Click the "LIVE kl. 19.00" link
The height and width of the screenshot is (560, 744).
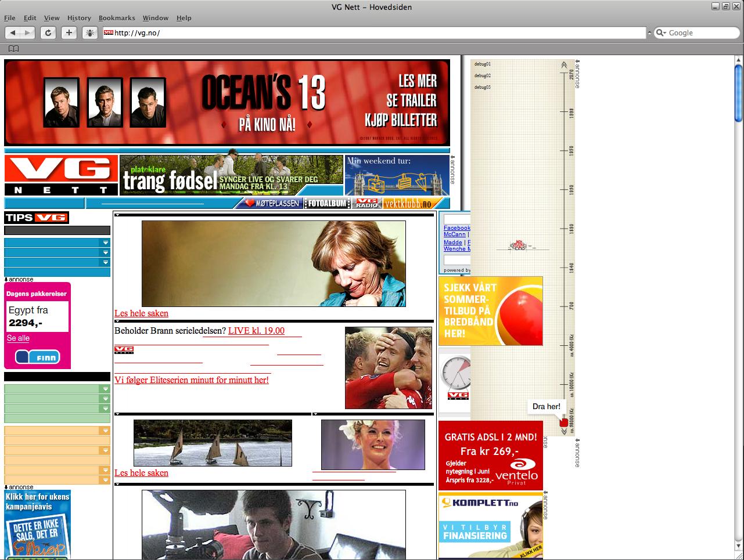256,331
